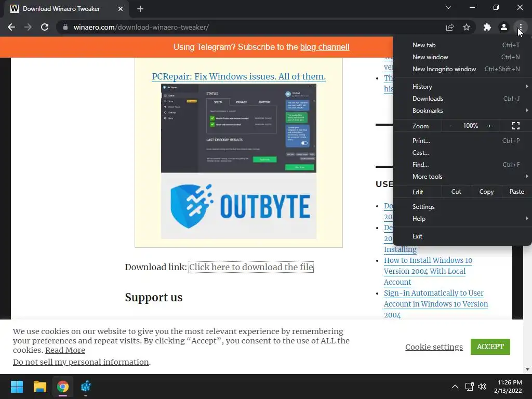Open Downloads from the menu
The height and width of the screenshot is (399, 532).
click(x=462, y=98)
